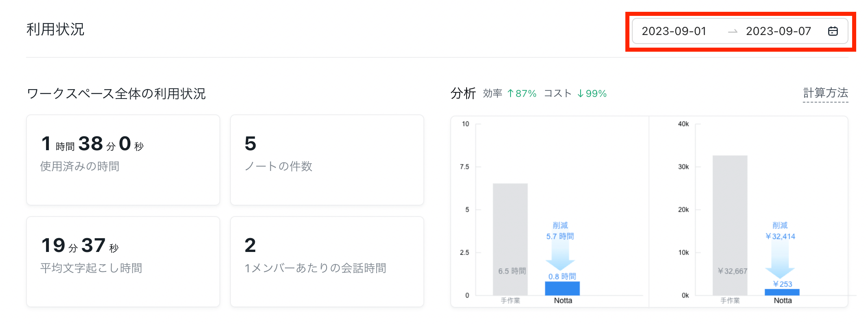The width and height of the screenshot is (868, 324).
Task: Click the 分析 section title
Action: pos(463,93)
